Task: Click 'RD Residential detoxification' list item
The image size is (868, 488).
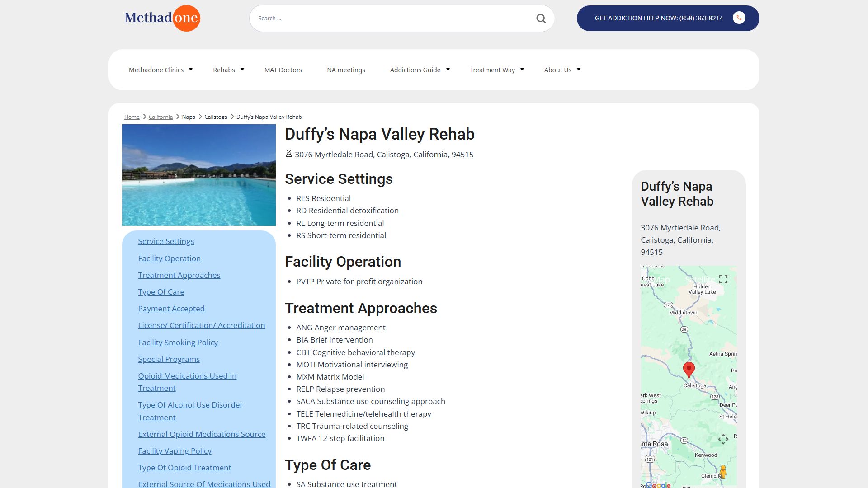Action: tap(347, 211)
